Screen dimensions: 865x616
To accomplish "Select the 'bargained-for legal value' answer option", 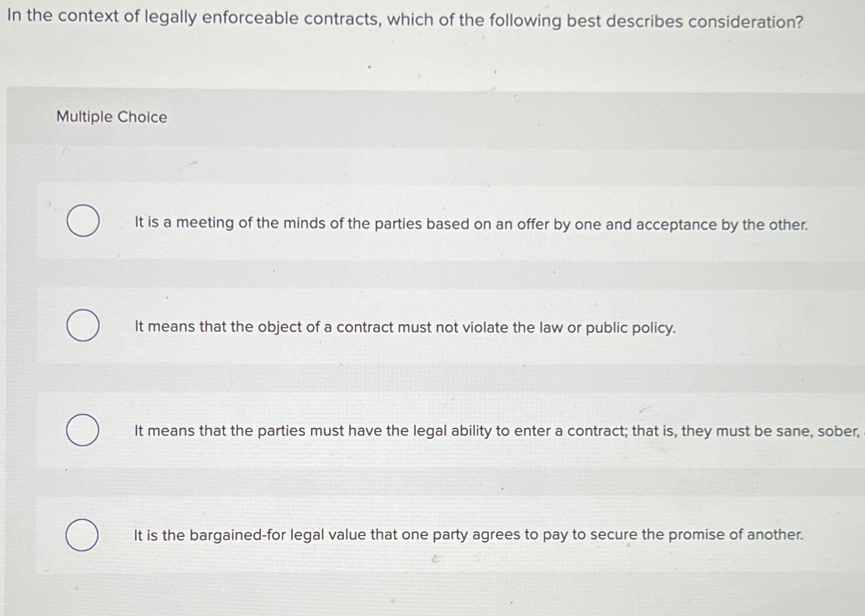I will coord(469,535).
